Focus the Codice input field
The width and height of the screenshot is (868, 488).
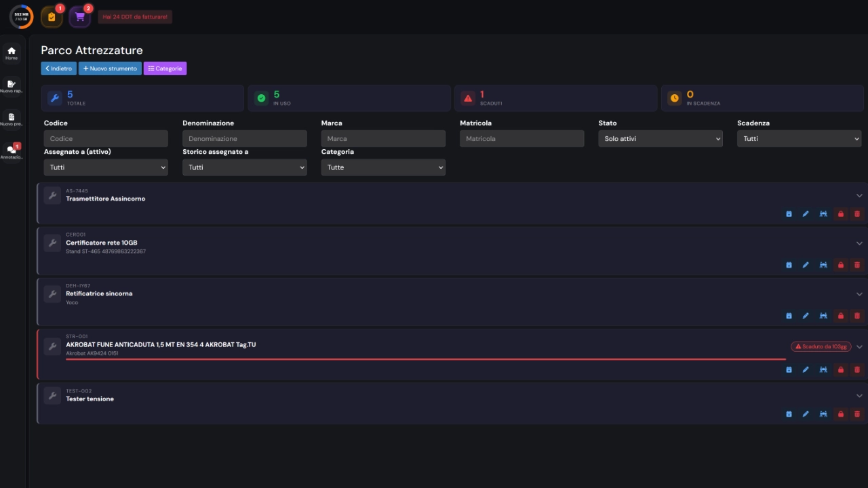[106, 138]
